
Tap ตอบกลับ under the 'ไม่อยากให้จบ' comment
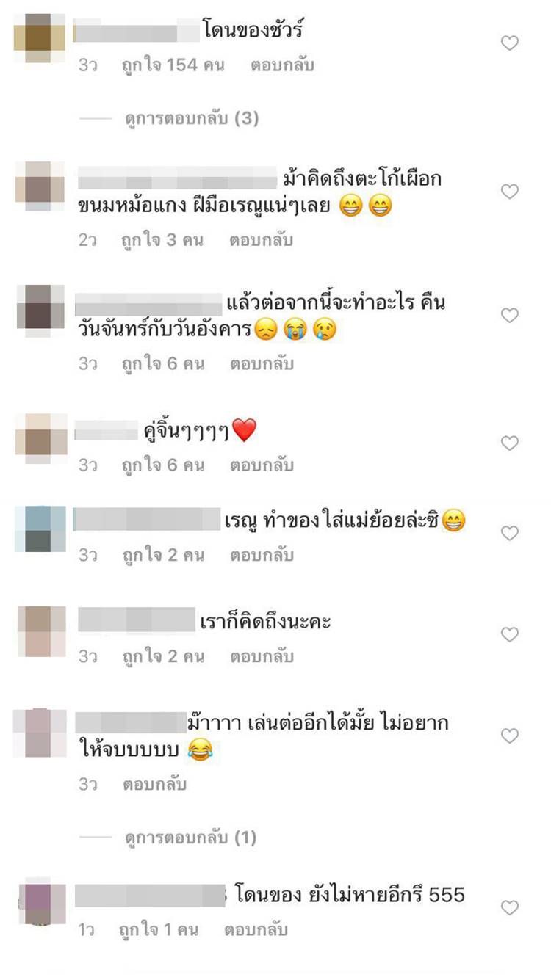click(x=154, y=785)
